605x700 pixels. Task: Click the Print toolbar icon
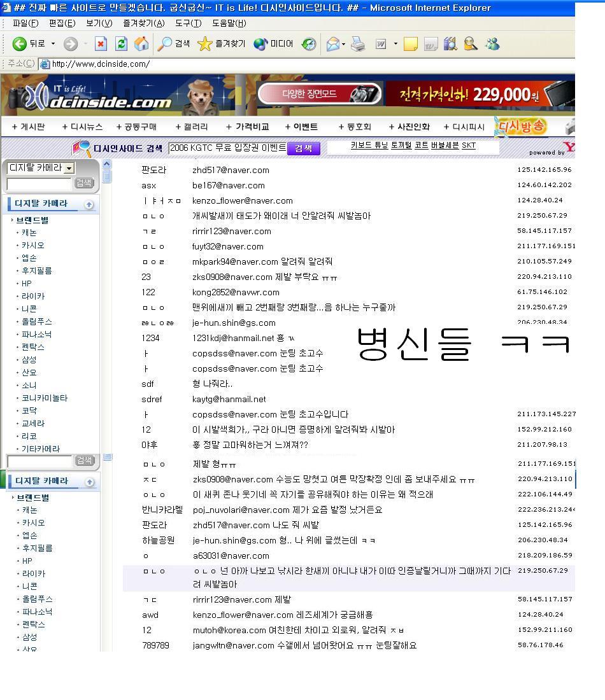358,44
